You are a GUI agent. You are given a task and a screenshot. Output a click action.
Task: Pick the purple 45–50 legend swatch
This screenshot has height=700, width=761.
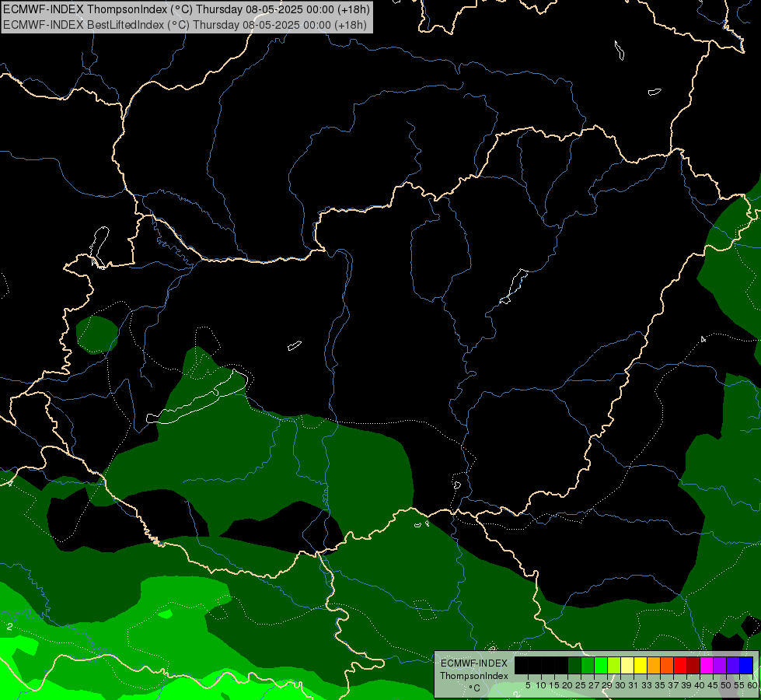[x=720, y=665]
